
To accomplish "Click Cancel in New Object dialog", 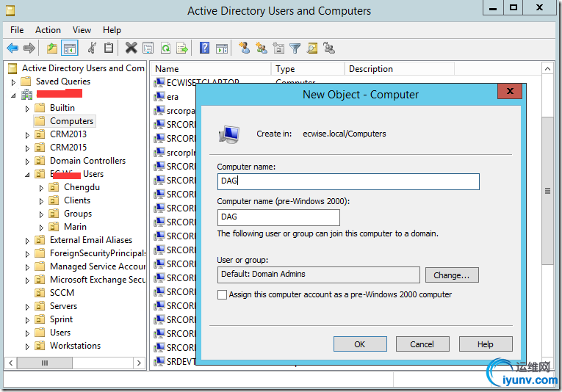I will coord(422,344).
